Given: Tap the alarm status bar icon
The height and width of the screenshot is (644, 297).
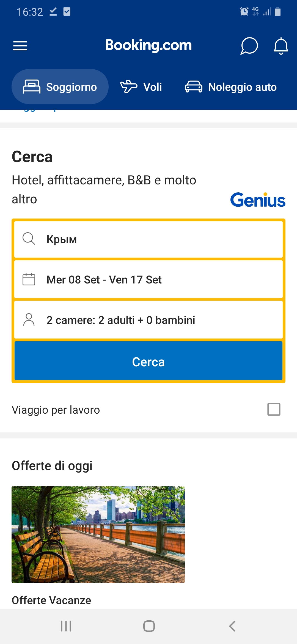Looking at the screenshot, I should (244, 12).
